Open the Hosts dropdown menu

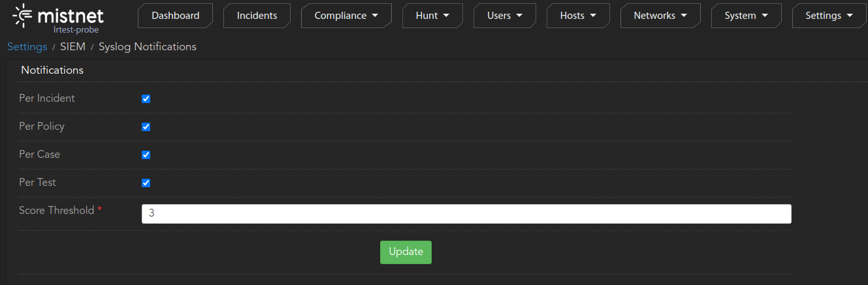(x=578, y=16)
